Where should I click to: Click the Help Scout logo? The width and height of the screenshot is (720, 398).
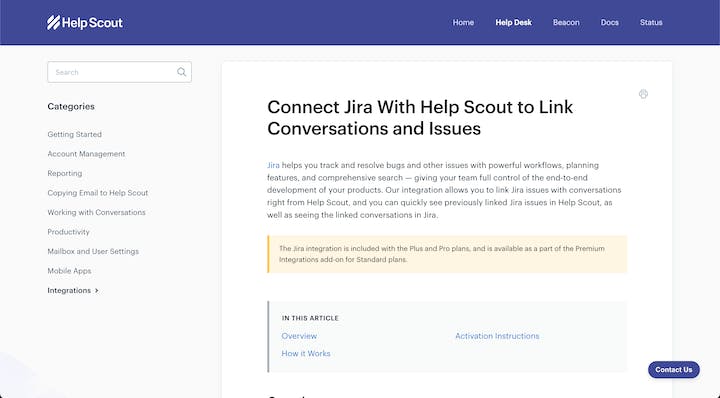click(85, 22)
